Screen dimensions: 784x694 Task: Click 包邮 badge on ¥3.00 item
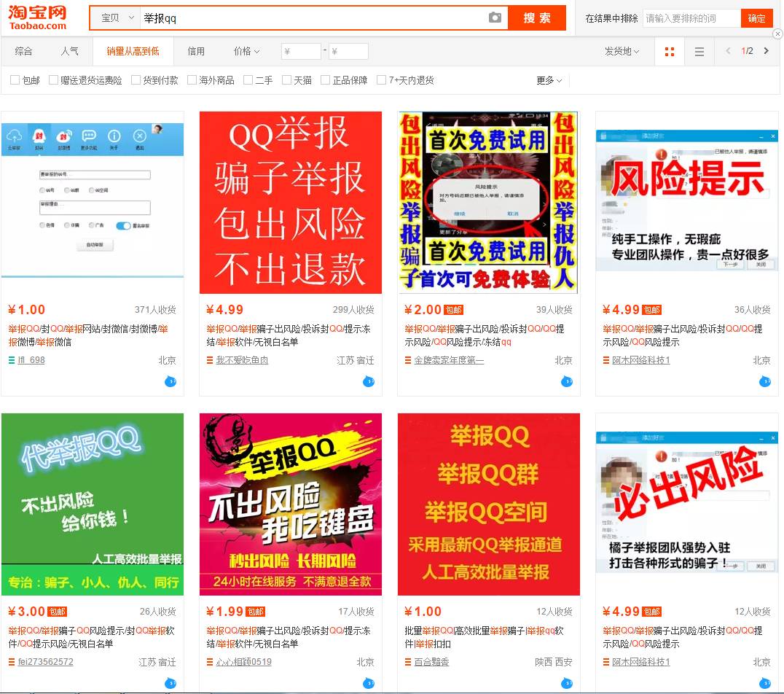click(57, 612)
